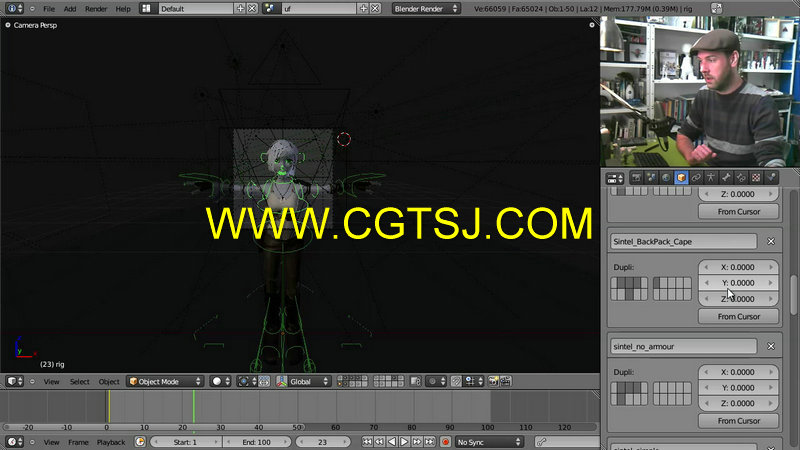Adjust sintel_no_armour dupli offset Z value
Viewport: 800px width, 450px height.
738,403
